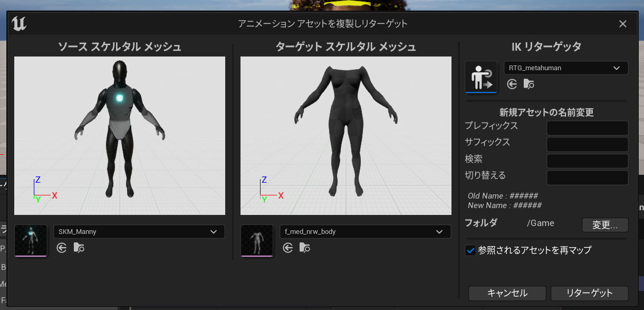Close the retarget dialog window
The height and width of the screenshot is (310, 644).
623,24
